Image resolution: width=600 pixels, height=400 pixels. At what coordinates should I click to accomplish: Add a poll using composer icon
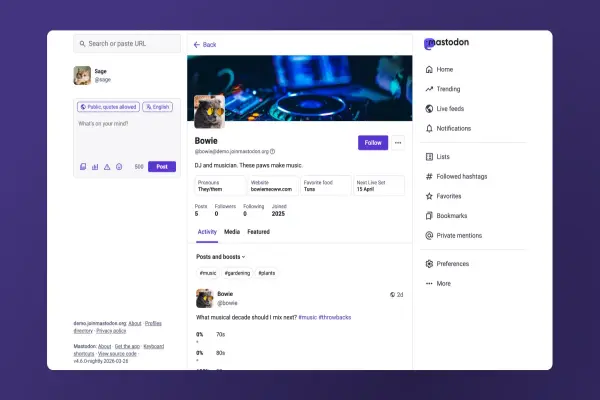point(95,167)
